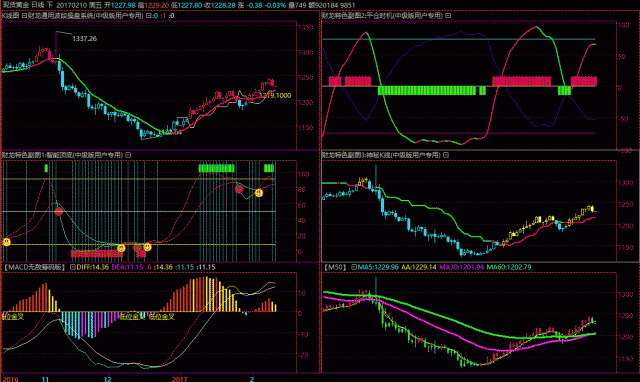Select the MACD无敌聊叫板 indicator title
This screenshot has height=382, width=640.
pyautogui.click(x=34, y=267)
